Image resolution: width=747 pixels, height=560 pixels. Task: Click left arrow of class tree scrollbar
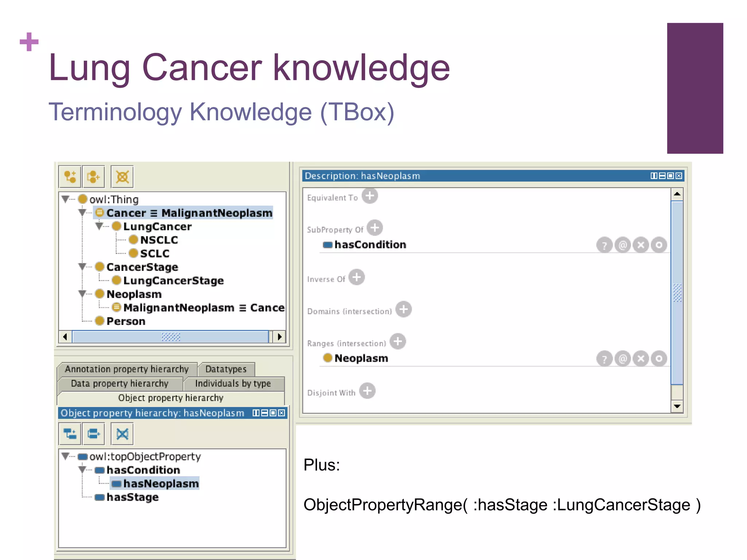coord(65,337)
